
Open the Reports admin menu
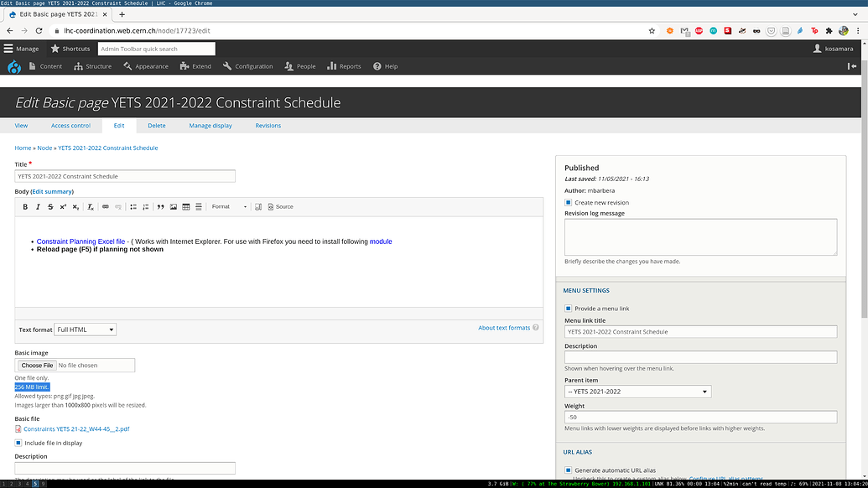tap(345, 66)
